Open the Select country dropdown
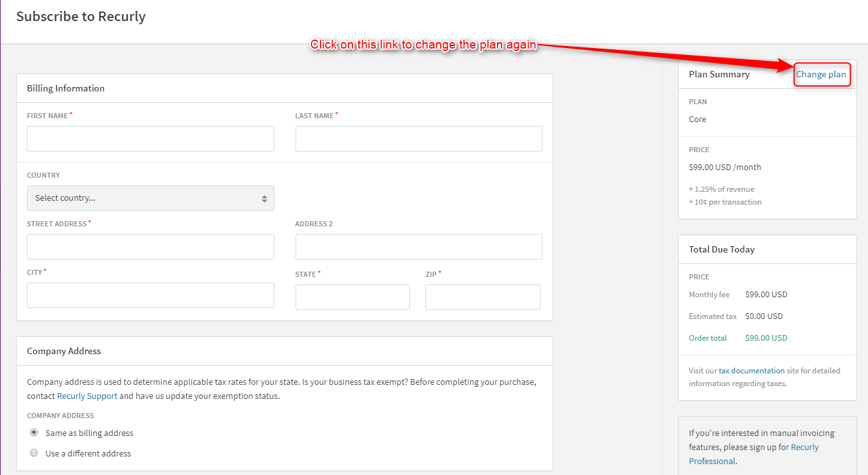 pos(150,198)
